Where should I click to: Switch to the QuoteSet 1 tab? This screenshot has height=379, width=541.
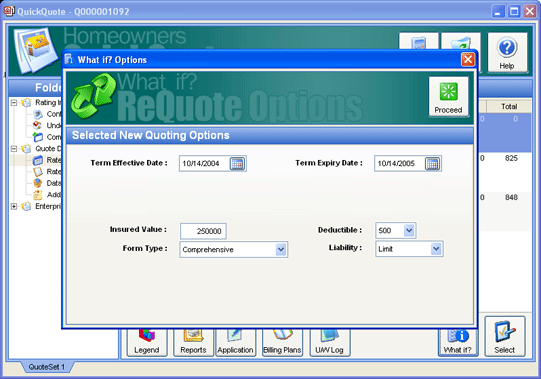coord(47,367)
